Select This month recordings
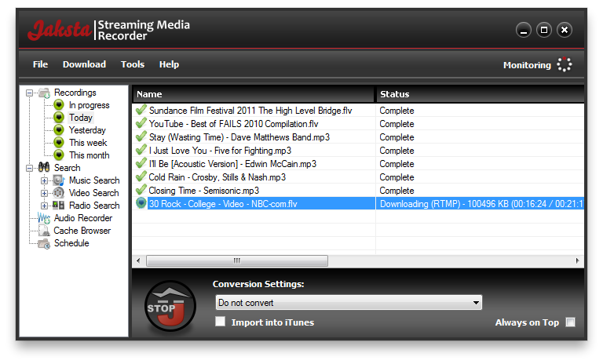Viewport: 603px width, 364px height. [90, 155]
